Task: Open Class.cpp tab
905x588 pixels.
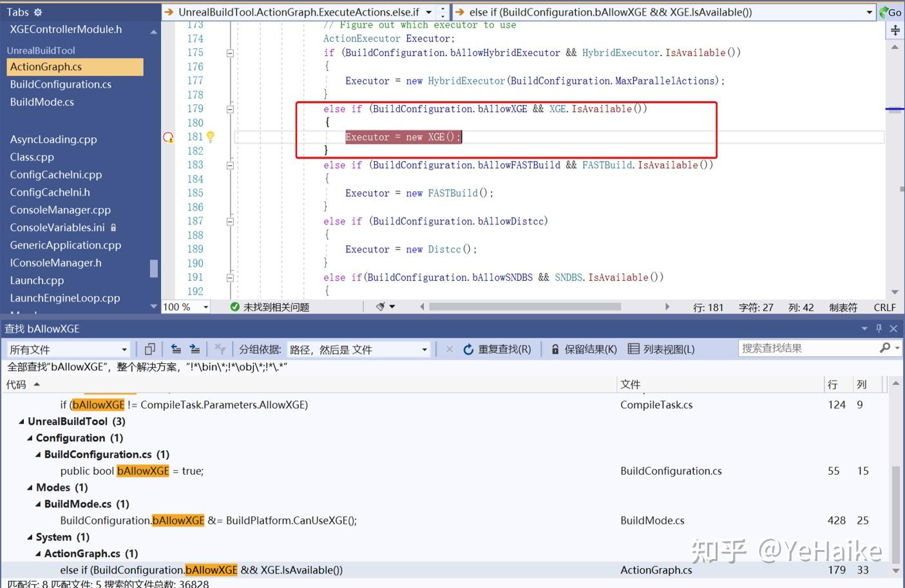Action: coord(32,157)
